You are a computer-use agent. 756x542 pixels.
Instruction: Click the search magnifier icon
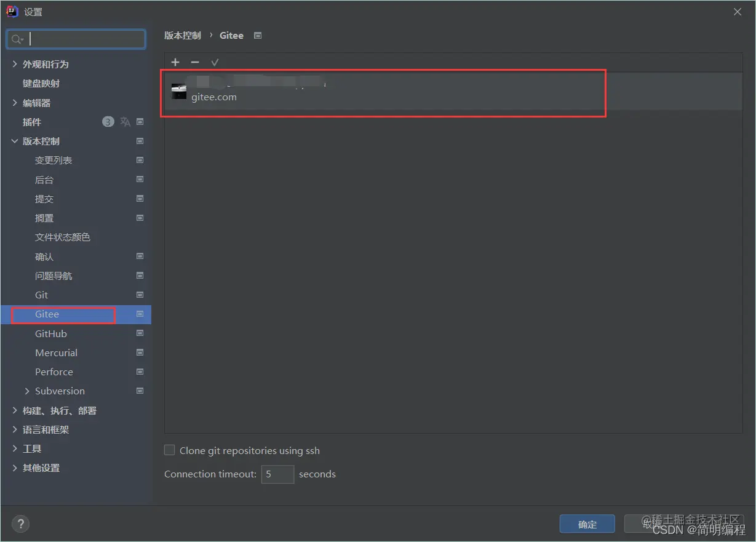coord(17,39)
